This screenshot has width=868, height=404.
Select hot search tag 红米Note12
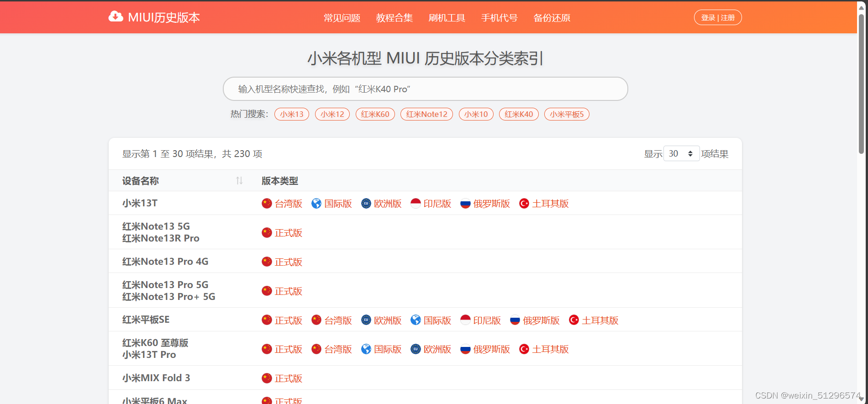tap(427, 114)
